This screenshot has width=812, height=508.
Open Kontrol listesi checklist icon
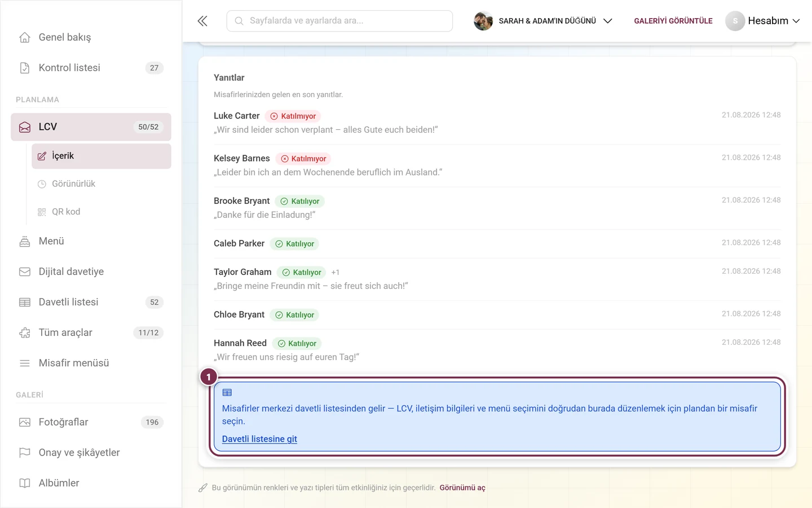(25, 68)
